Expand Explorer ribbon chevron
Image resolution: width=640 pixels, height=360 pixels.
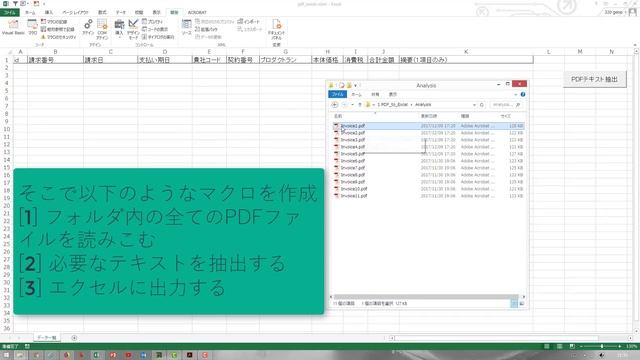(516, 94)
